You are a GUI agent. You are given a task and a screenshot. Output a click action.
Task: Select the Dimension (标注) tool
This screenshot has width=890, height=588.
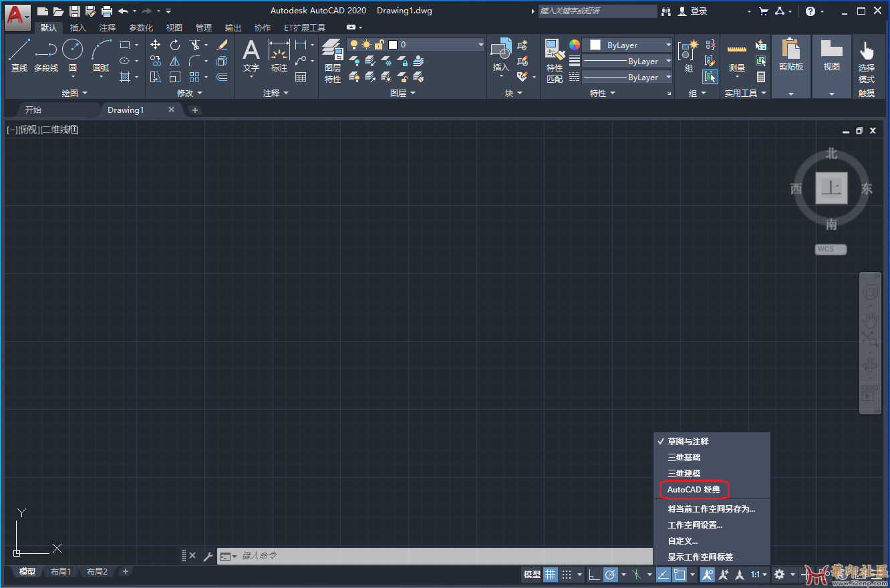[x=279, y=55]
